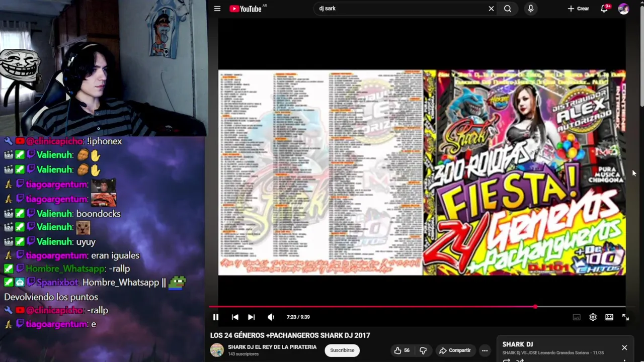The width and height of the screenshot is (644, 362).
Task: Open the three-dot more actions menu
Action: pyautogui.click(x=485, y=350)
